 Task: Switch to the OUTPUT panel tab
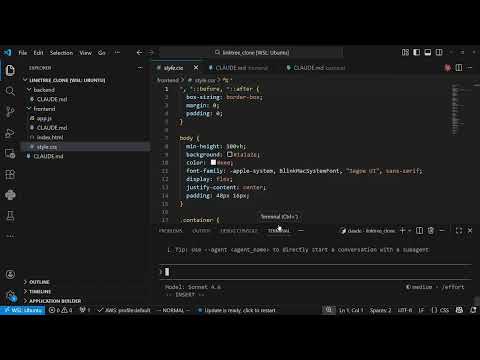(201, 231)
